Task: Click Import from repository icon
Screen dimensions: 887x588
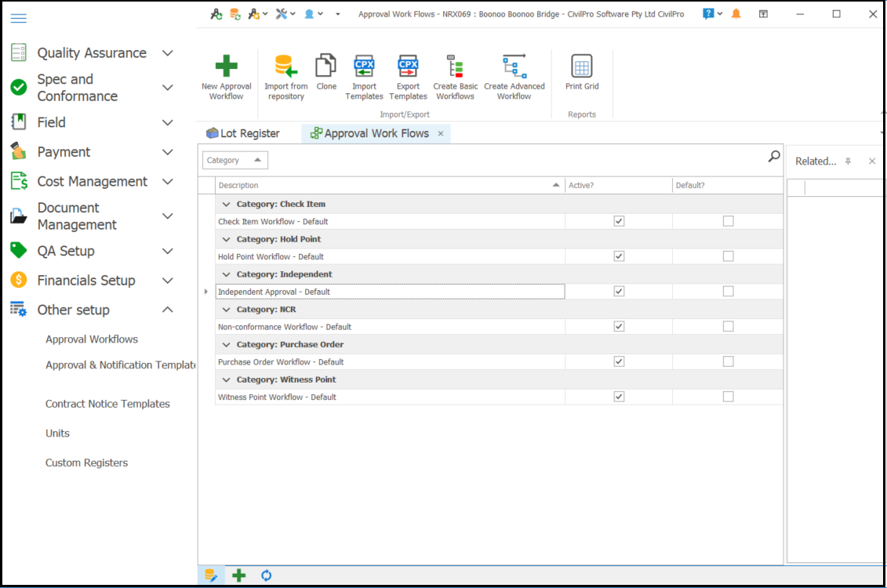Action: (x=285, y=67)
